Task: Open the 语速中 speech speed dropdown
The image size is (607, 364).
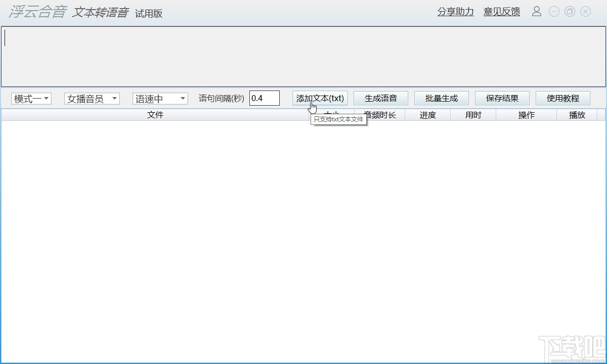Action: (x=160, y=98)
